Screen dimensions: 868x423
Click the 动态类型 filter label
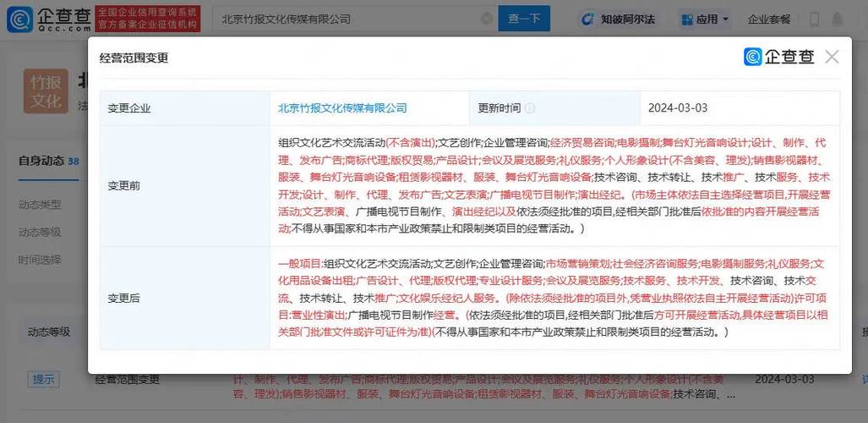(40, 205)
